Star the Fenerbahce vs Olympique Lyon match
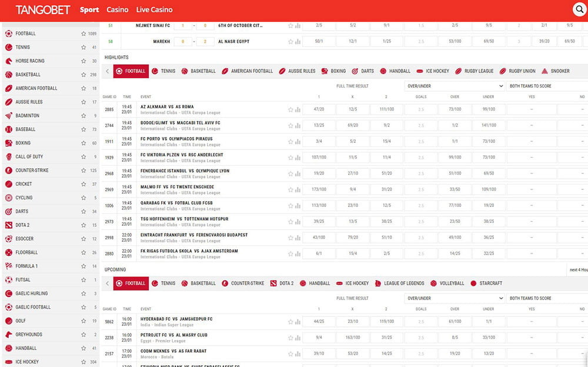Viewport: 588px width, 367px height. (x=290, y=174)
